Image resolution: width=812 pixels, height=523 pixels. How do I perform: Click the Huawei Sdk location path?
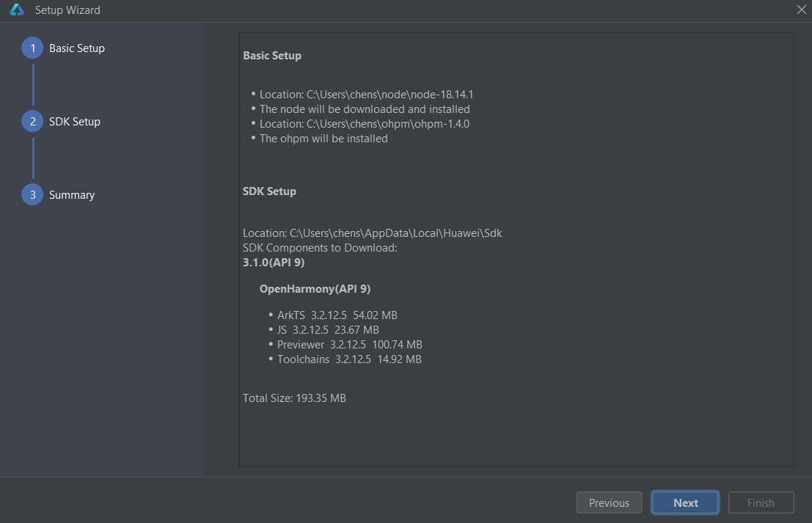[373, 233]
